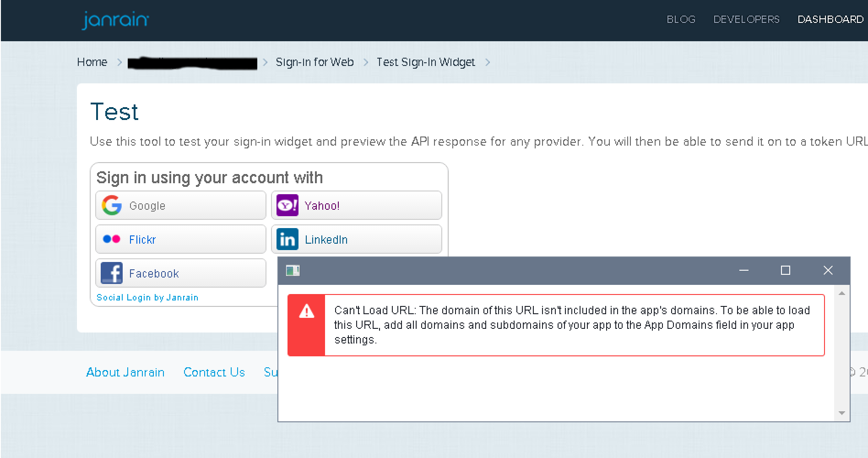Open the Developers menu item
Image resolution: width=868 pixels, height=458 pixels.
[x=746, y=19]
